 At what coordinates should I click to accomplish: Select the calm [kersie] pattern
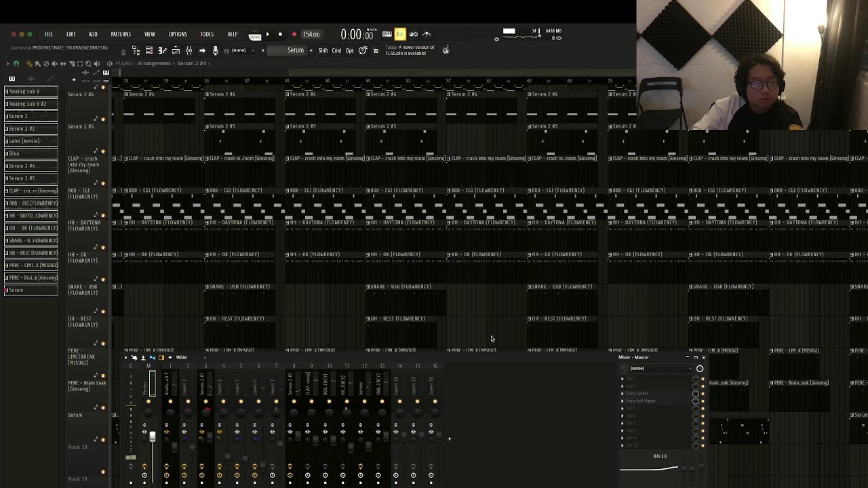click(31, 141)
